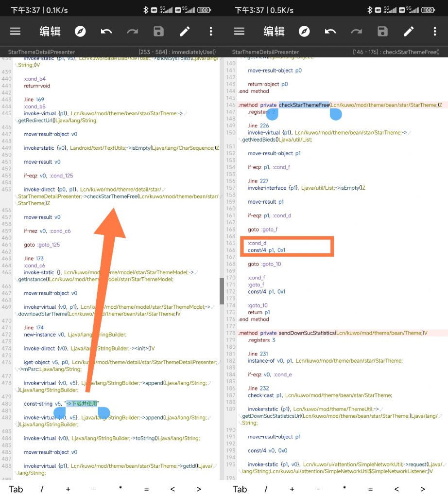Tap the save floppy-disk icon in right editor

[x=382, y=32]
